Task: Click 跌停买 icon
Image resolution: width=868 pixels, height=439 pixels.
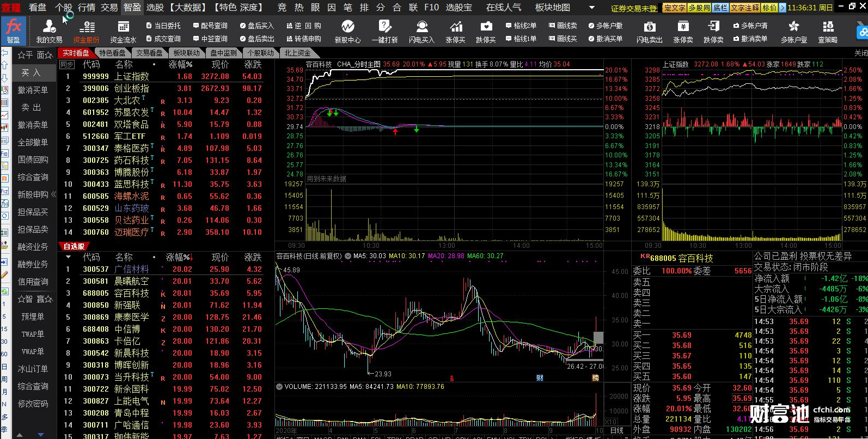Action: [486, 32]
